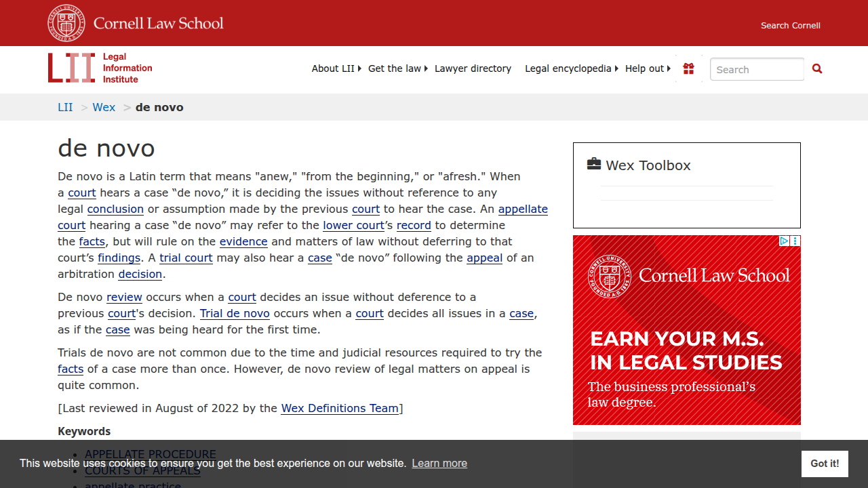
Task: Click the Cornell Law School header title
Action: click(159, 23)
